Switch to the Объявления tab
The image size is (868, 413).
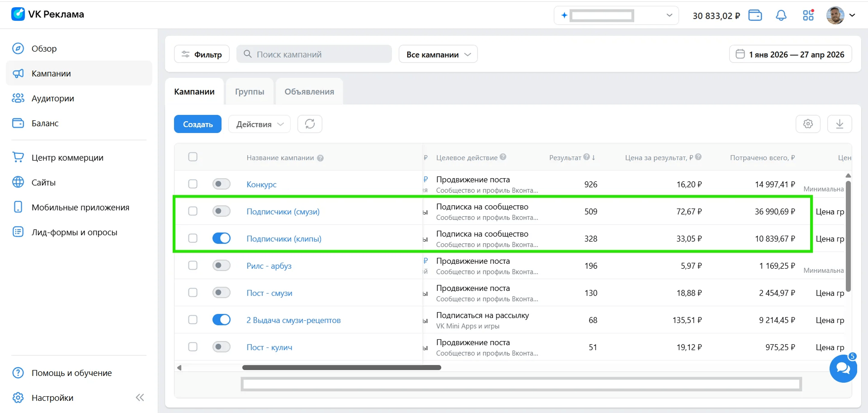point(309,91)
